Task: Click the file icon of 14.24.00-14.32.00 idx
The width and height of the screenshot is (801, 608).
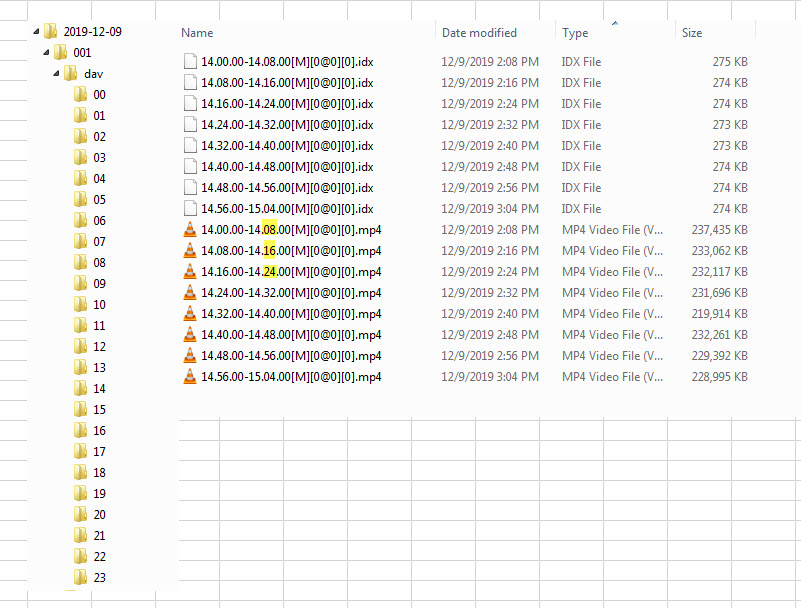Action: coord(190,125)
